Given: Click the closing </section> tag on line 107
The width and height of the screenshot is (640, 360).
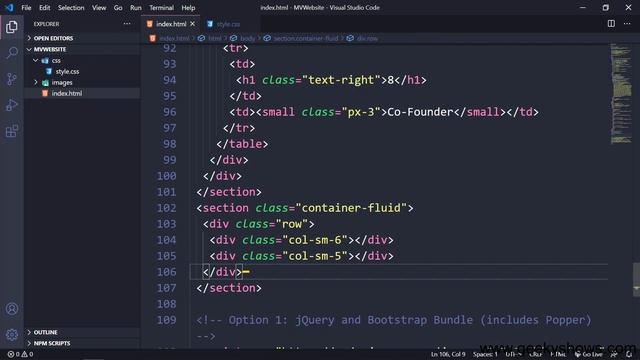Looking at the screenshot, I should (x=229, y=288).
